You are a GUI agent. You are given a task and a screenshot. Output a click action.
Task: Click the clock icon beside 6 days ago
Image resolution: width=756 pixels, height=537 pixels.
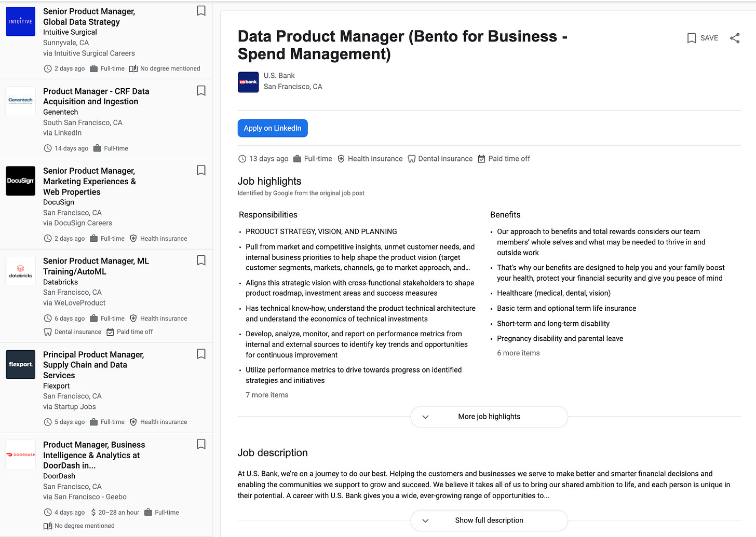point(48,319)
